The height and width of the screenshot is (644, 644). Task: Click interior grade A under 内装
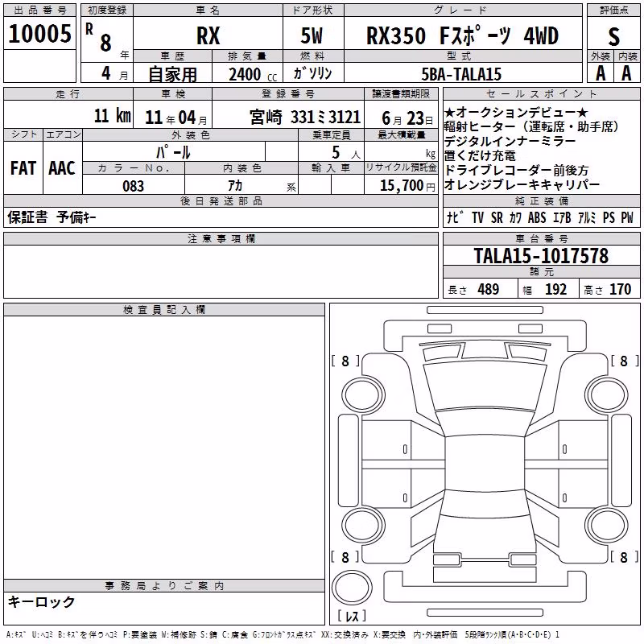coord(626,73)
